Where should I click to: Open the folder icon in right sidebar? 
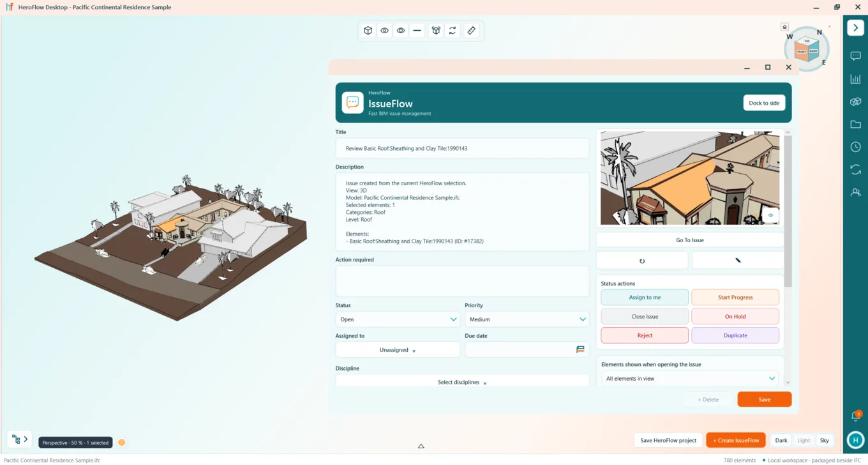(x=856, y=125)
